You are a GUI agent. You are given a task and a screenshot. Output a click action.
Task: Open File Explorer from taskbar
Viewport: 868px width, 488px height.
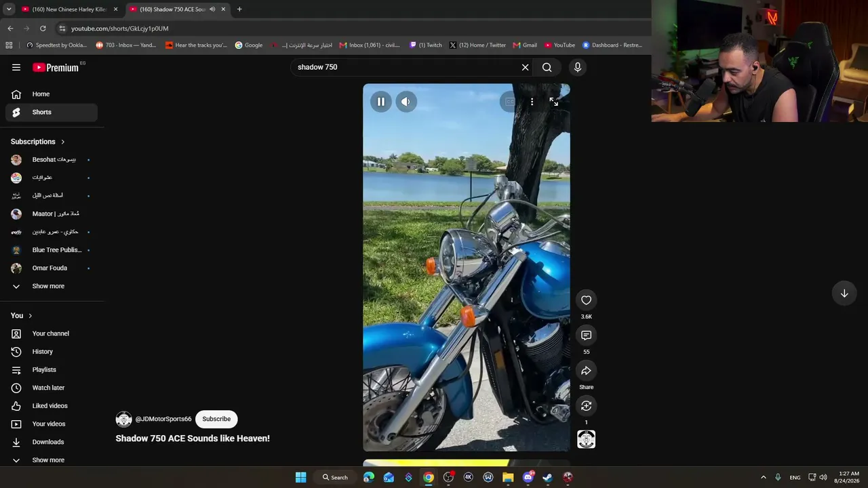pyautogui.click(x=508, y=477)
